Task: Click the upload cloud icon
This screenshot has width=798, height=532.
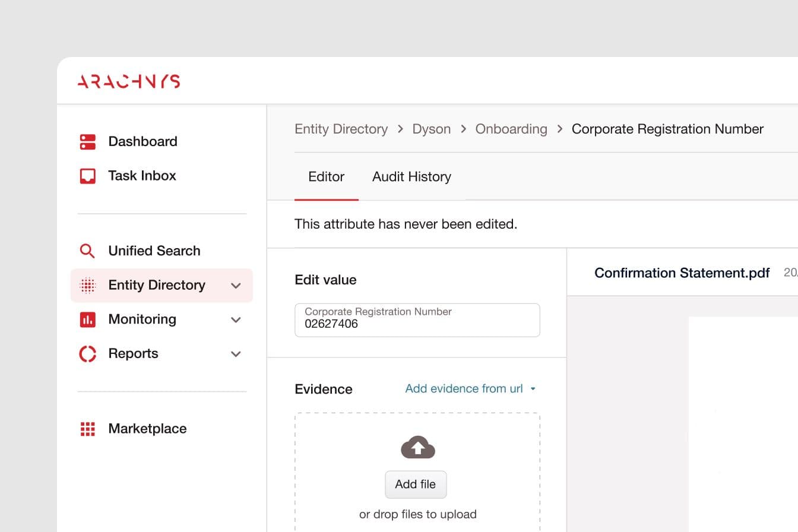Action: point(417,447)
